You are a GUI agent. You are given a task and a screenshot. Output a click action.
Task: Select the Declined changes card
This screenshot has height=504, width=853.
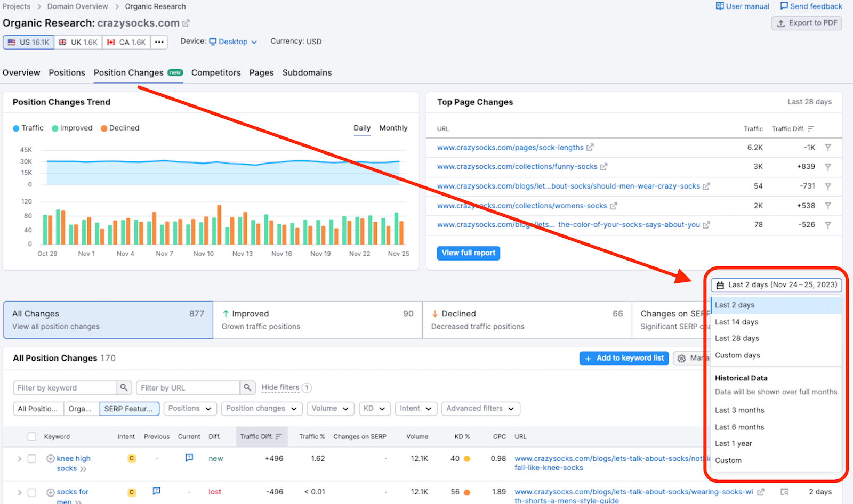point(527,320)
